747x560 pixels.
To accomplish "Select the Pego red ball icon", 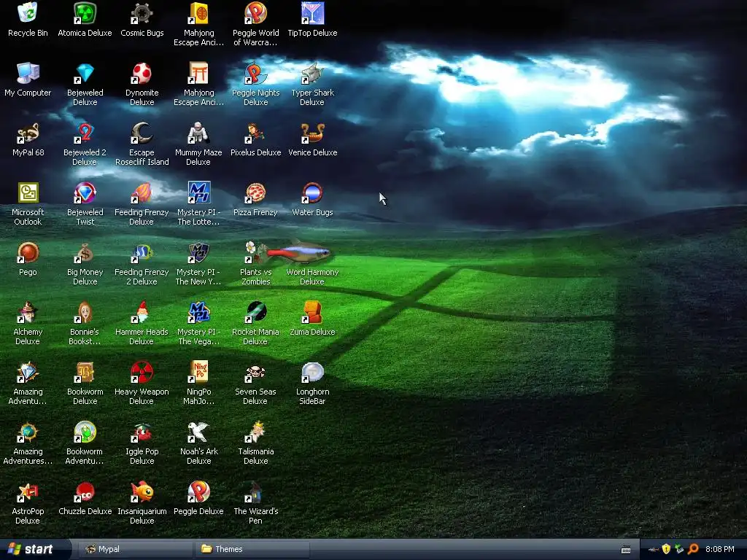I will coord(28,253).
